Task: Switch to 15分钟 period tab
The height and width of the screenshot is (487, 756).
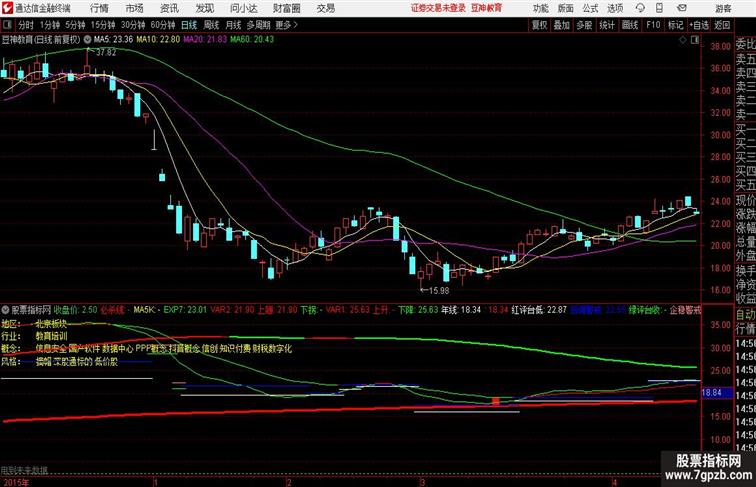Action: coord(103,25)
